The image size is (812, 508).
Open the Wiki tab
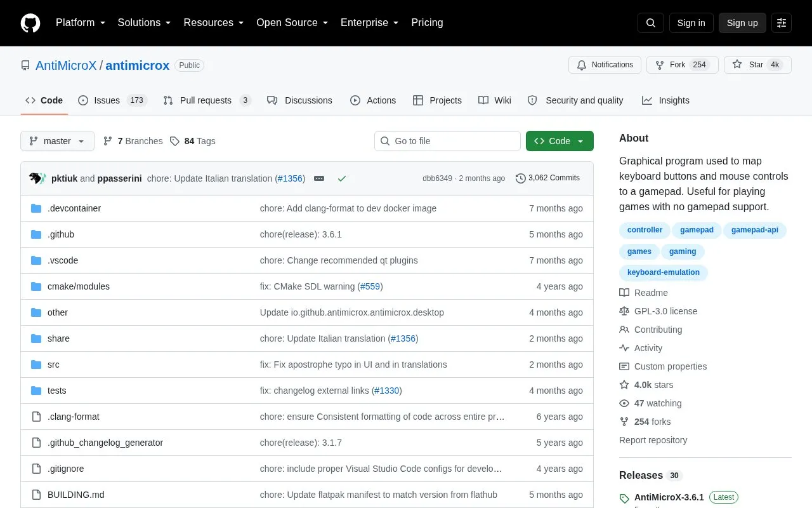coord(495,100)
